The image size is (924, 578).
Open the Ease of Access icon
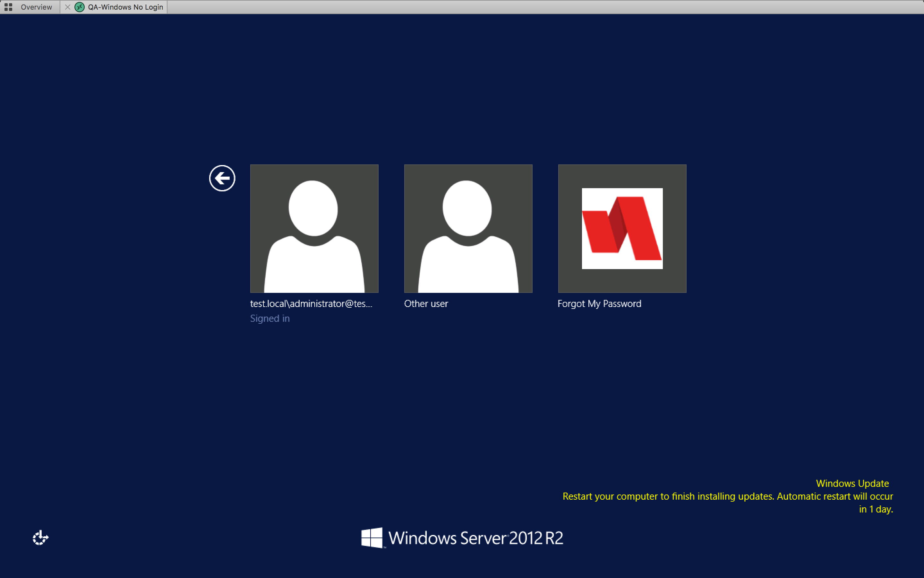point(40,538)
